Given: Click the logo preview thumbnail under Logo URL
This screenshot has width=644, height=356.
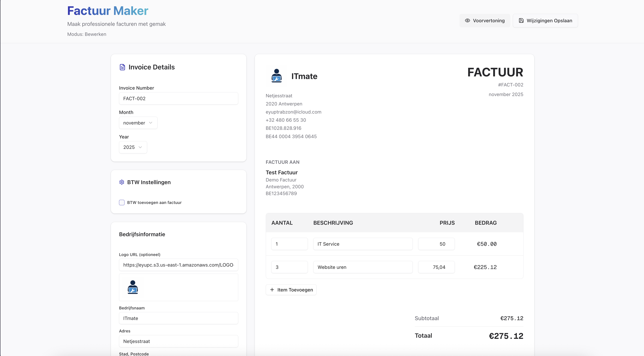Looking at the screenshot, I should click(x=133, y=287).
